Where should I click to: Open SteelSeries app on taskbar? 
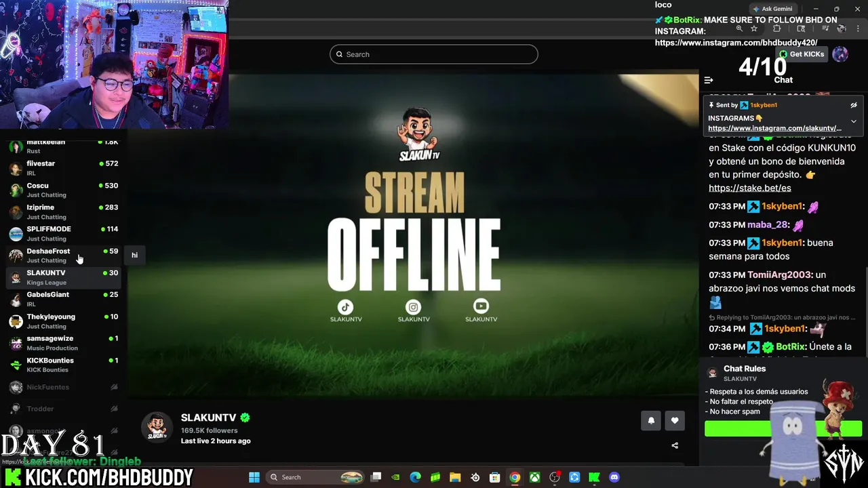[475, 477]
